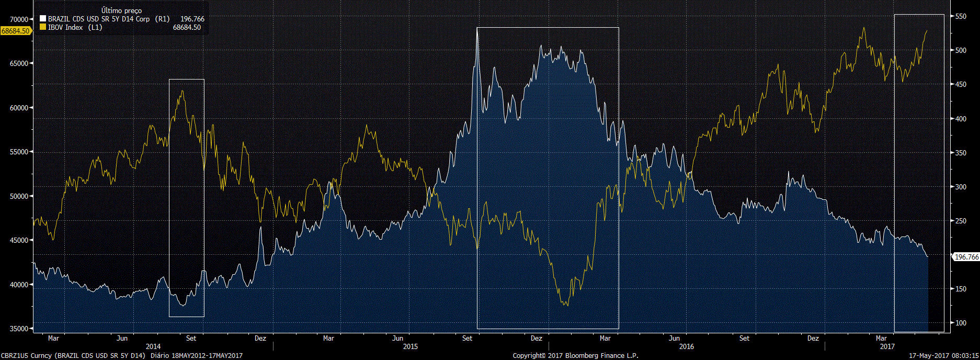Click the Último preço legend header
Image resolution: width=980 pixels, height=360 pixels.
121,10
